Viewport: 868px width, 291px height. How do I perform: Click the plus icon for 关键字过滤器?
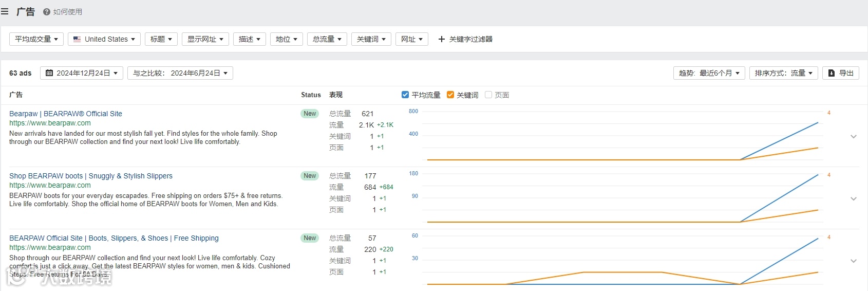[x=442, y=39]
